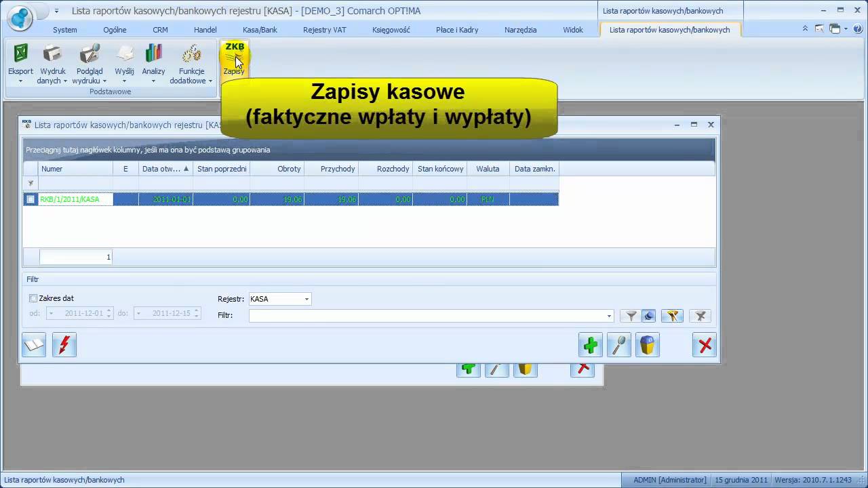
Task: Tick the RKB/1/2011/KASA row checkbox
Action: tap(31, 199)
